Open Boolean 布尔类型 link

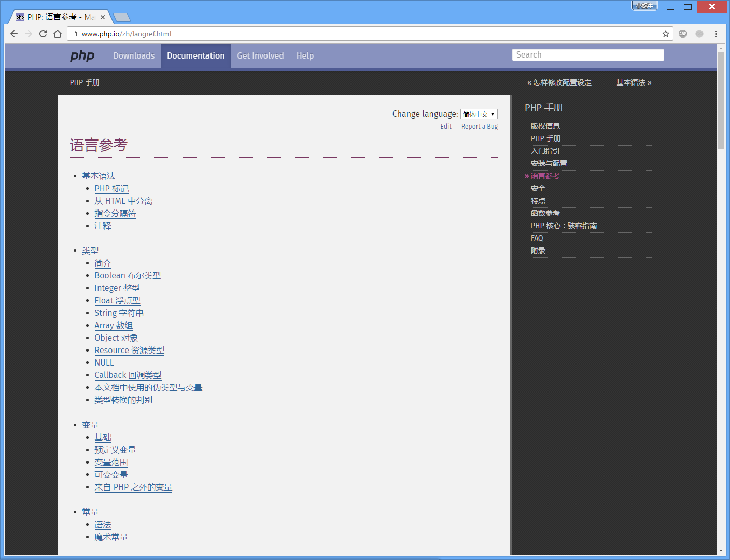(x=128, y=276)
